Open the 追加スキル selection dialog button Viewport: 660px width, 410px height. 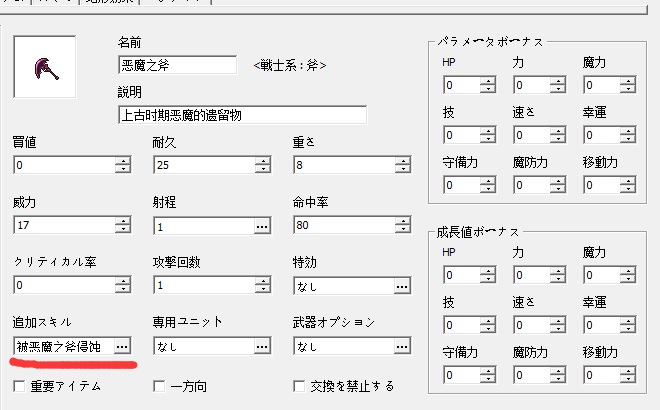122,345
